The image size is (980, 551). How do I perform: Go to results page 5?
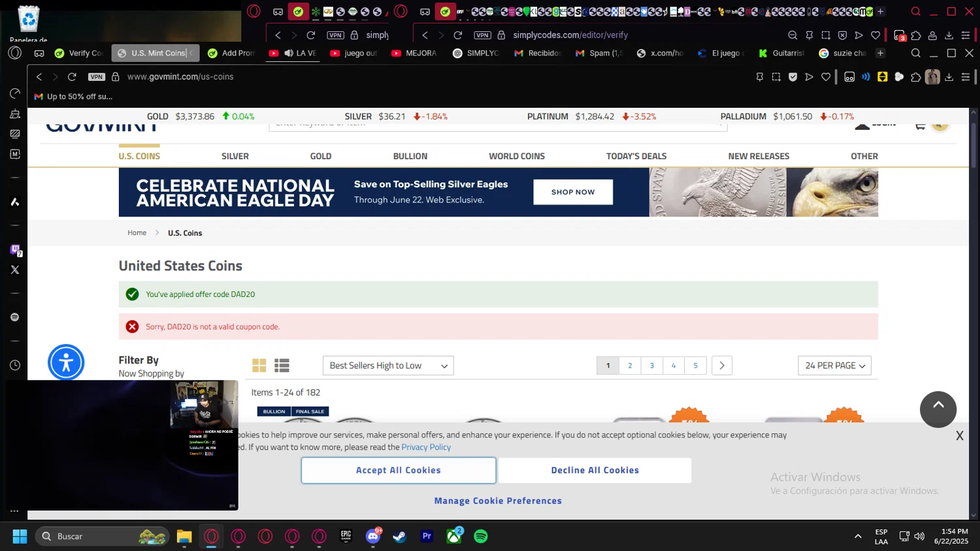pyautogui.click(x=696, y=366)
